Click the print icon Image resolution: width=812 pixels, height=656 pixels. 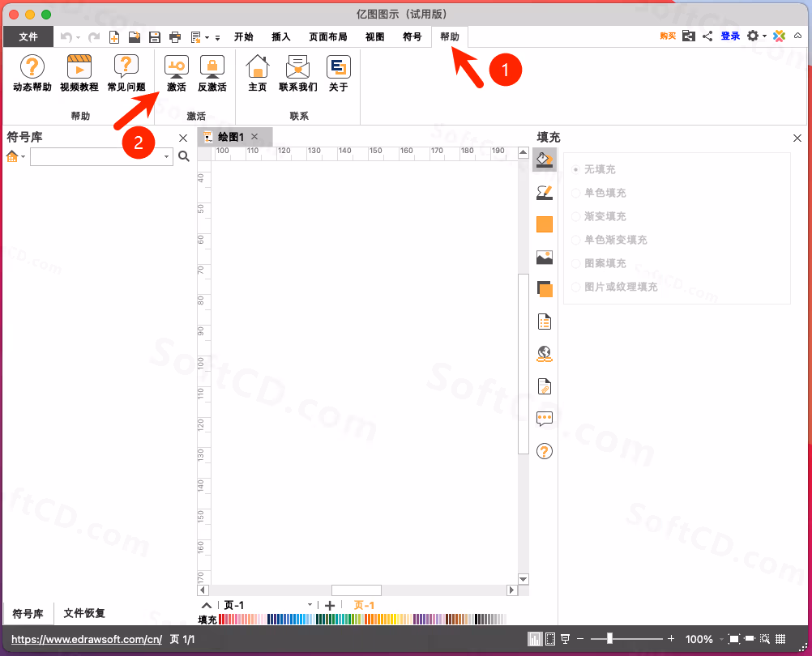click(175, 36)
